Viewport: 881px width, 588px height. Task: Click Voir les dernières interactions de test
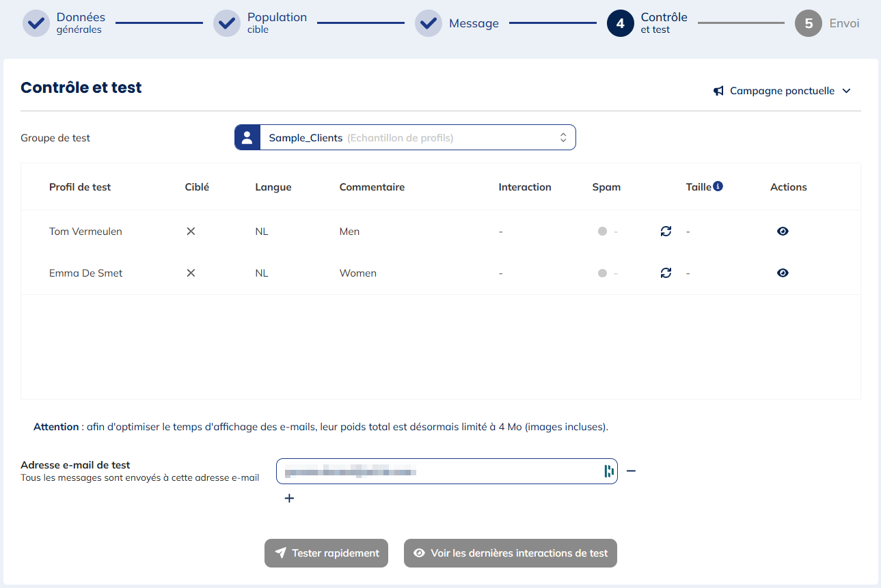pos(510,553)
